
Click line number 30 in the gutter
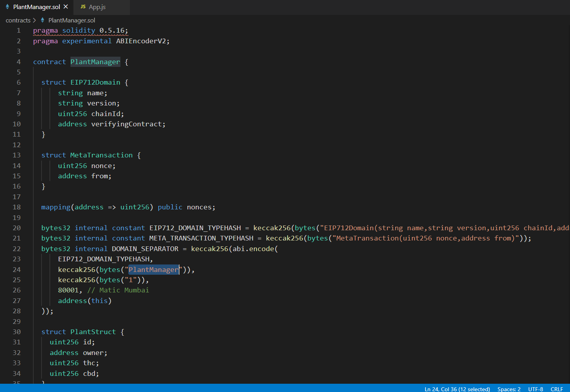tap(17, 332)
